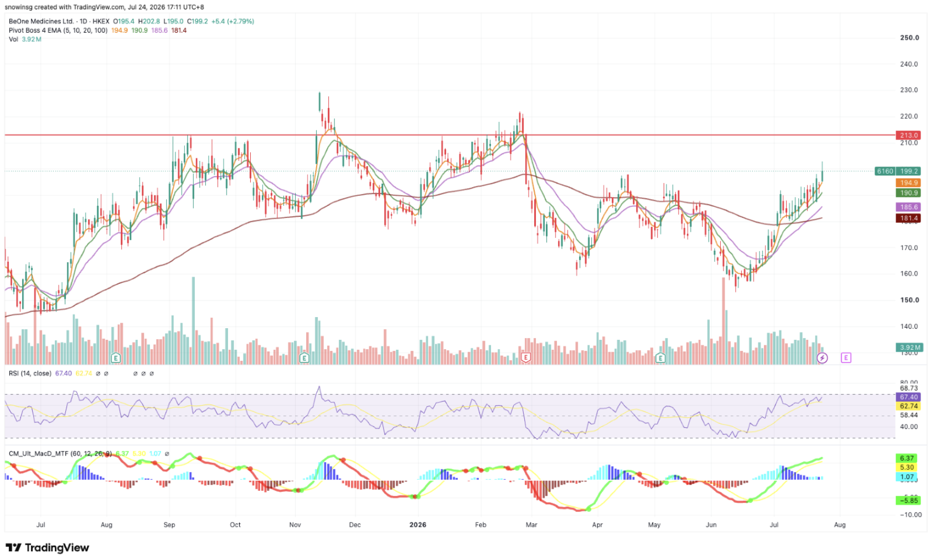930x560 pixels.
Task: Select the O195.4 open value
Action: (123, 22)
